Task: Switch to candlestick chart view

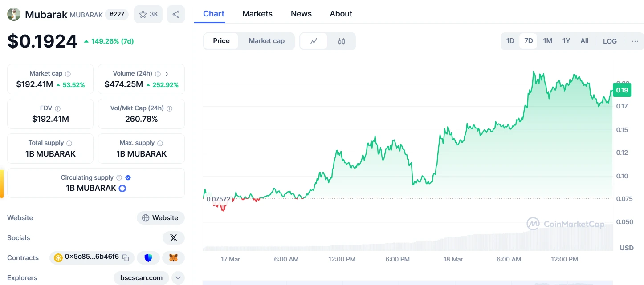Action: tap(342, 41)
